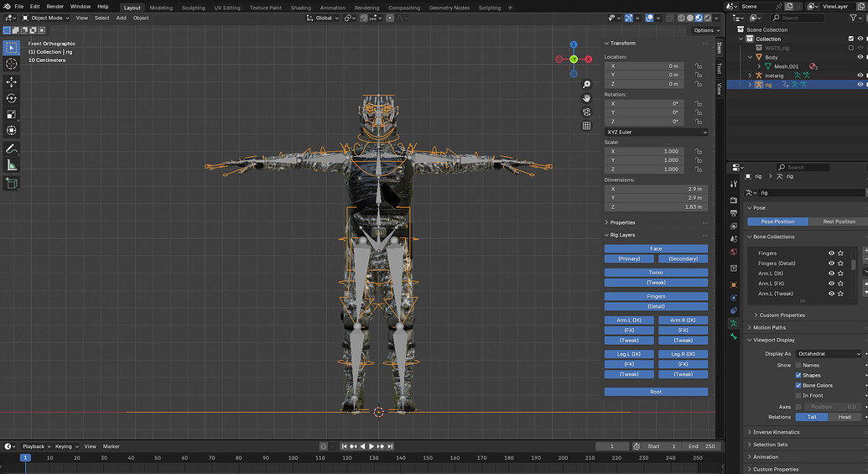Click the Location Z value field

point(644,84)
